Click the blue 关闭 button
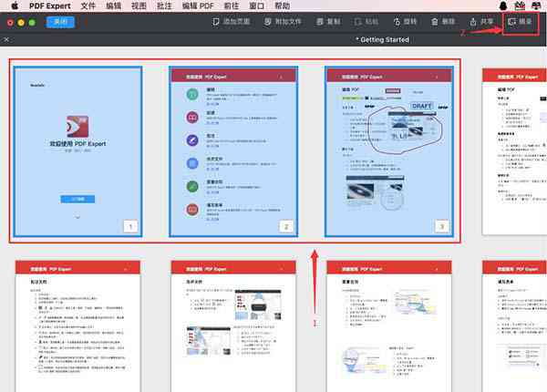Screen dimensions: 547x392 [x=60, y=22]
